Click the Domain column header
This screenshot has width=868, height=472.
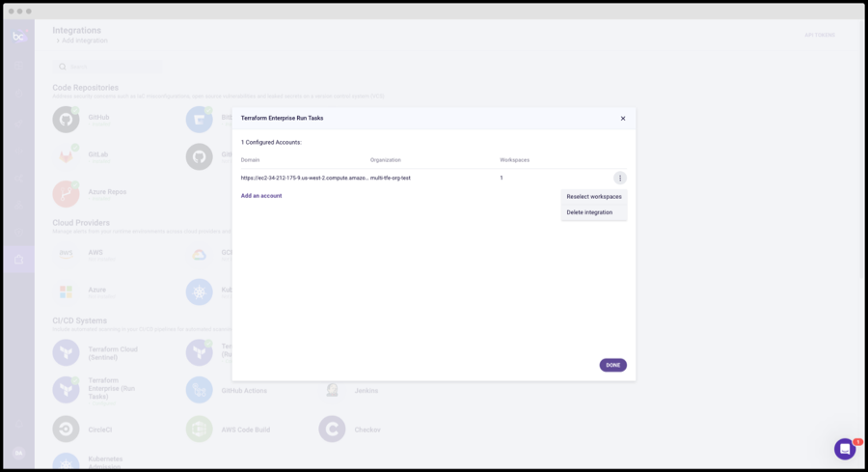tap(250, 160)
